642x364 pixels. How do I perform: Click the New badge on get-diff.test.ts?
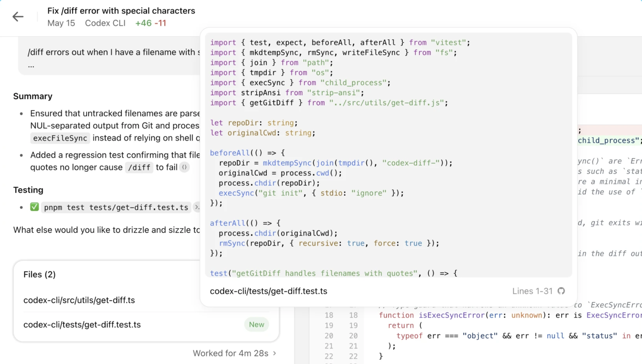click(x=256, y=324)
